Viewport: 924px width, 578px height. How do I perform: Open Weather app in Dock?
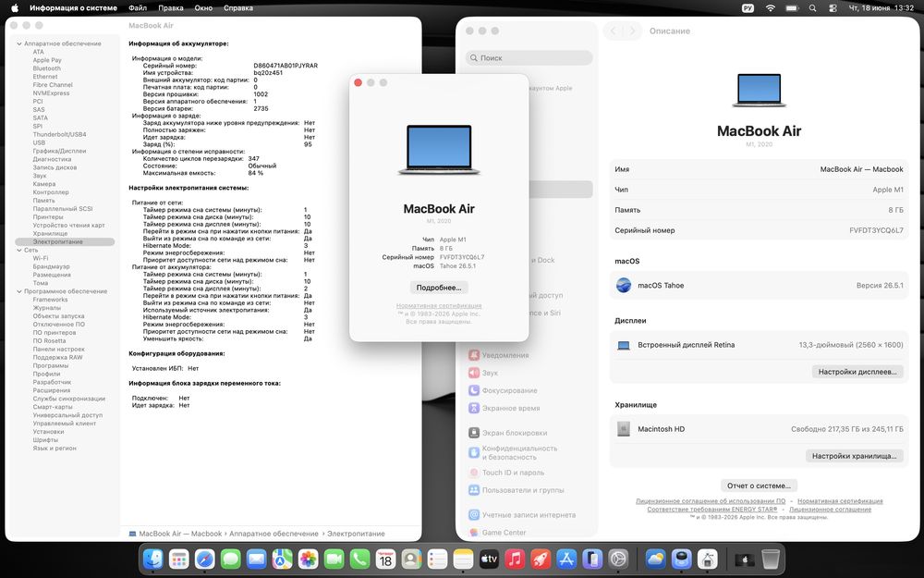coord(655,559)
